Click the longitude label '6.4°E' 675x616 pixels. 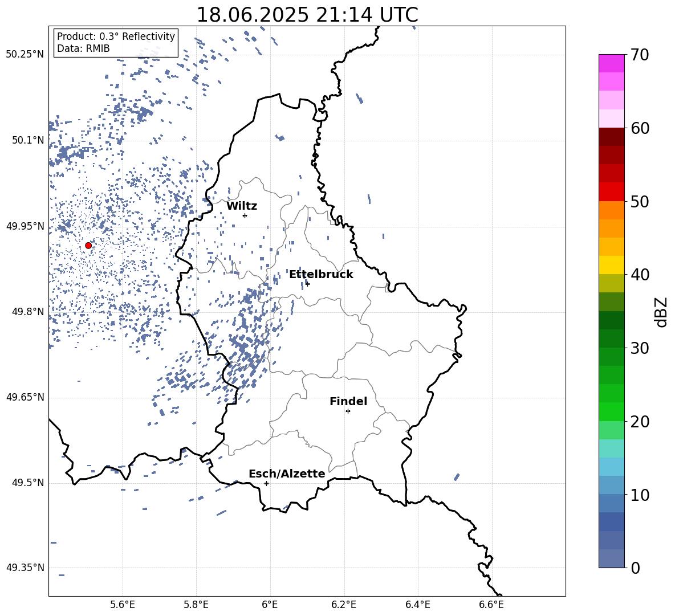point(417,605)
